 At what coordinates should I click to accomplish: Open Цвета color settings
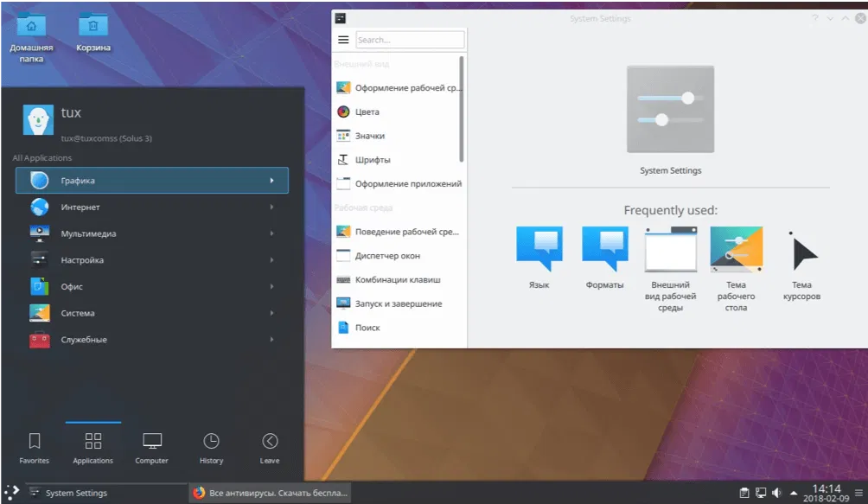click(399, 112)
